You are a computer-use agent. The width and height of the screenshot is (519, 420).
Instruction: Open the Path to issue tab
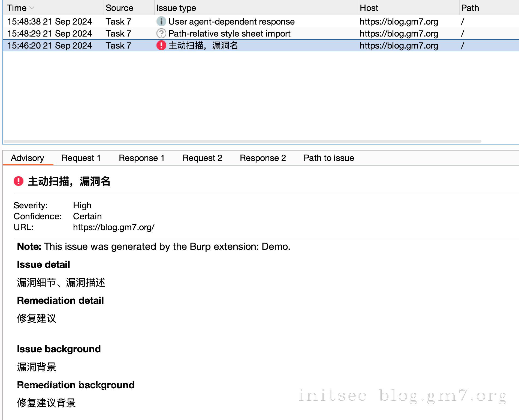(x=329, y=158)
